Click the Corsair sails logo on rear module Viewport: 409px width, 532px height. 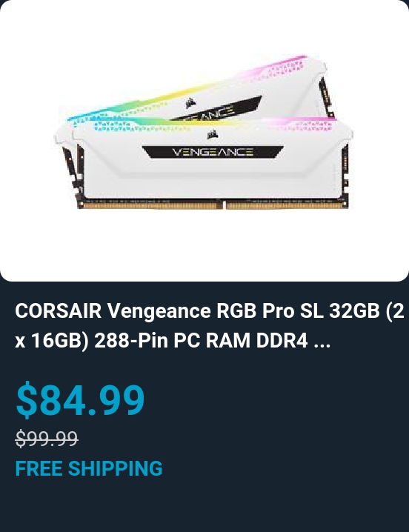(190, 102)
